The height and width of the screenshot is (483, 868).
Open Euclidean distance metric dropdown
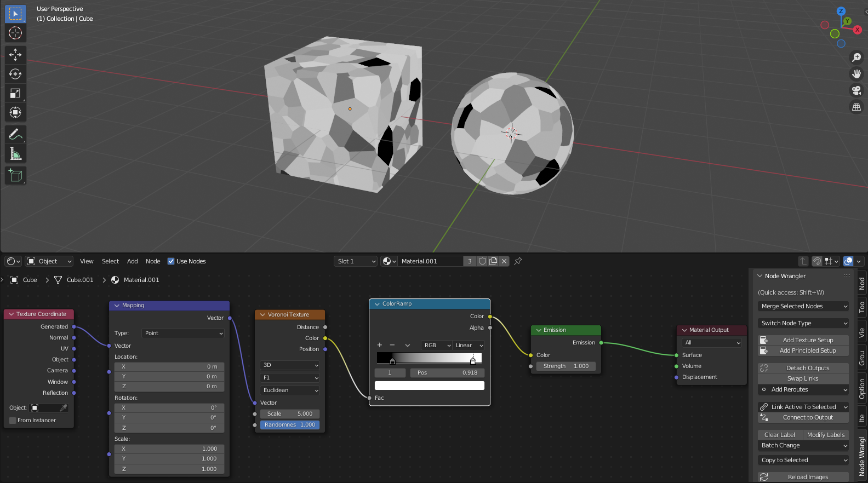(x=290, y=390)
